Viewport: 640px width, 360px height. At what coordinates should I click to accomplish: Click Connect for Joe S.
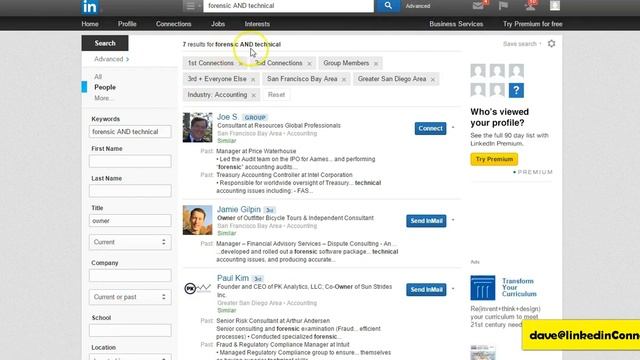(430, 128)
